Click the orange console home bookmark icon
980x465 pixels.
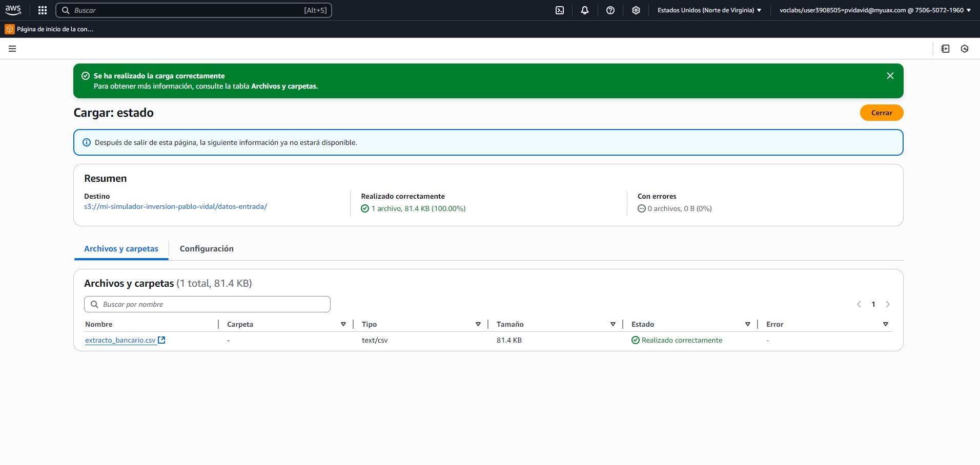pyautogui.click(x=10, y=29)
